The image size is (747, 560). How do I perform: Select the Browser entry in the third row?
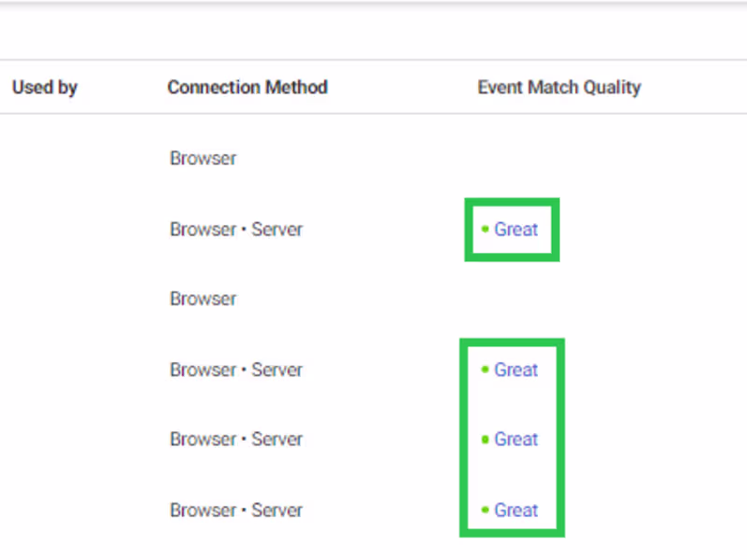[203, 299]
